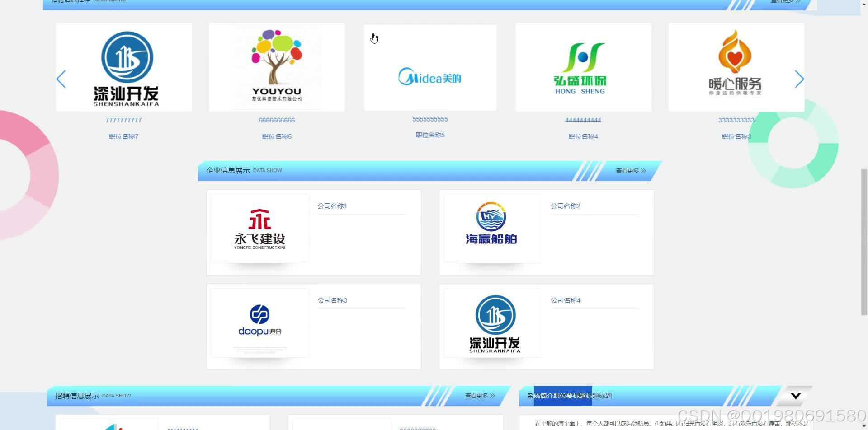868x430 pixels.
Task: Click the YOUYOU 友优科技 logo
Action: coord(277,67)
